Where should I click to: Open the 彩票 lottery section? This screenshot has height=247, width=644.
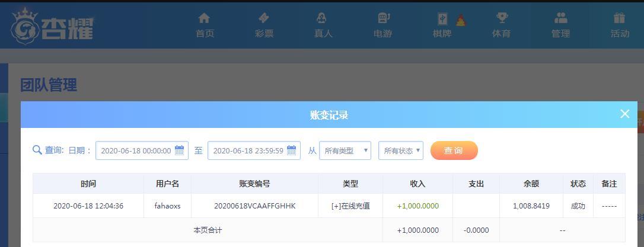pos(264,25)
